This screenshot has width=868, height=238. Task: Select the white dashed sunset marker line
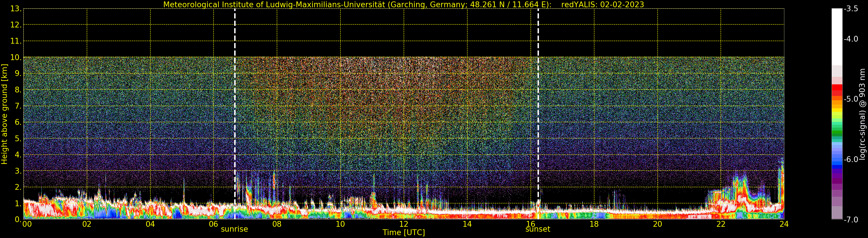(x=538, y=114)
